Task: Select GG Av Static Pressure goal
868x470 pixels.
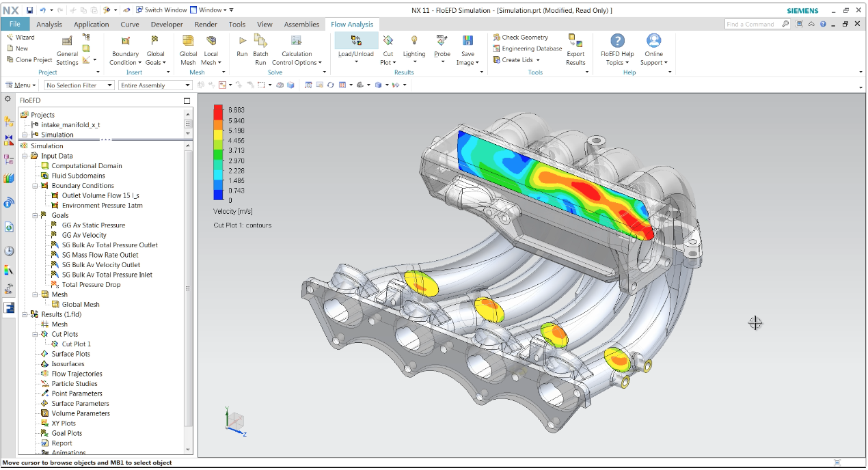Action: tap(93, 225)
